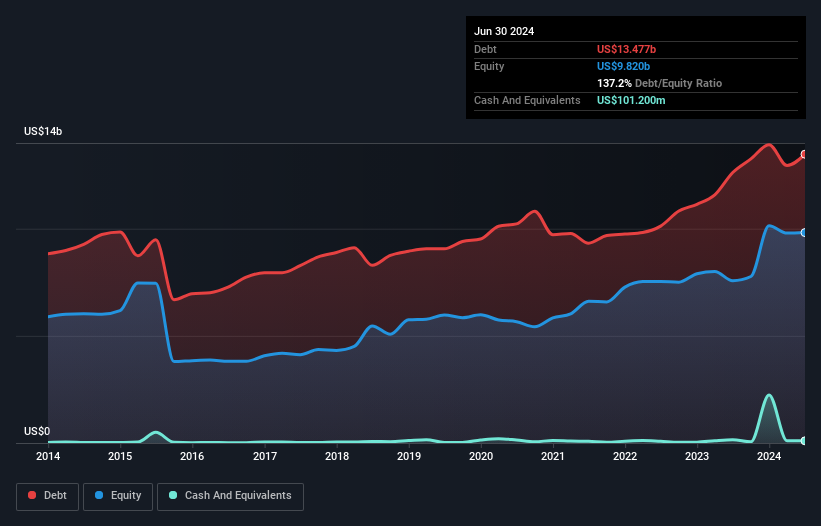Click Cash And Equivalents label in tooltip
Viewport: 821px width, 526px height.
click(527, 100)
